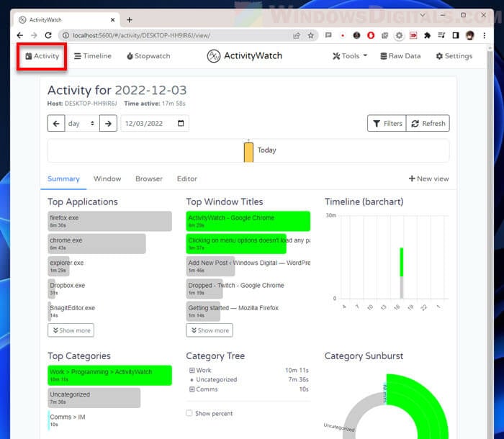Image resolution: width=504 pixels, height=439 pixels.
Task: Select ActivityWatch - Google Chrome window title
Action: tap(248, 221)
